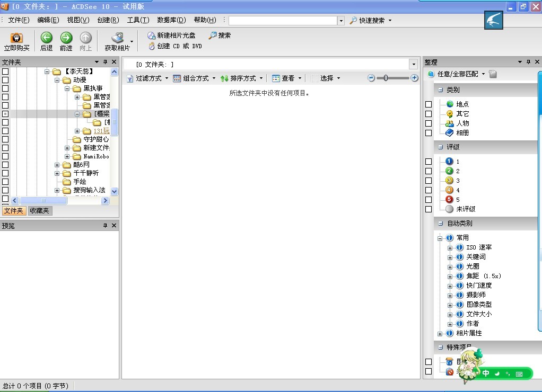The height and width of the screenshot is (392, 542).
Task: Open the 任意/全部匹配 dropdown
Action: point(483,74)
